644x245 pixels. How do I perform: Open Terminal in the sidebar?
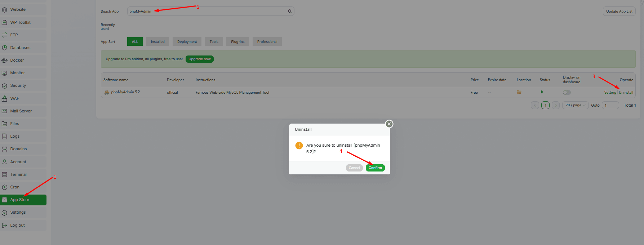tap(18, 174)
